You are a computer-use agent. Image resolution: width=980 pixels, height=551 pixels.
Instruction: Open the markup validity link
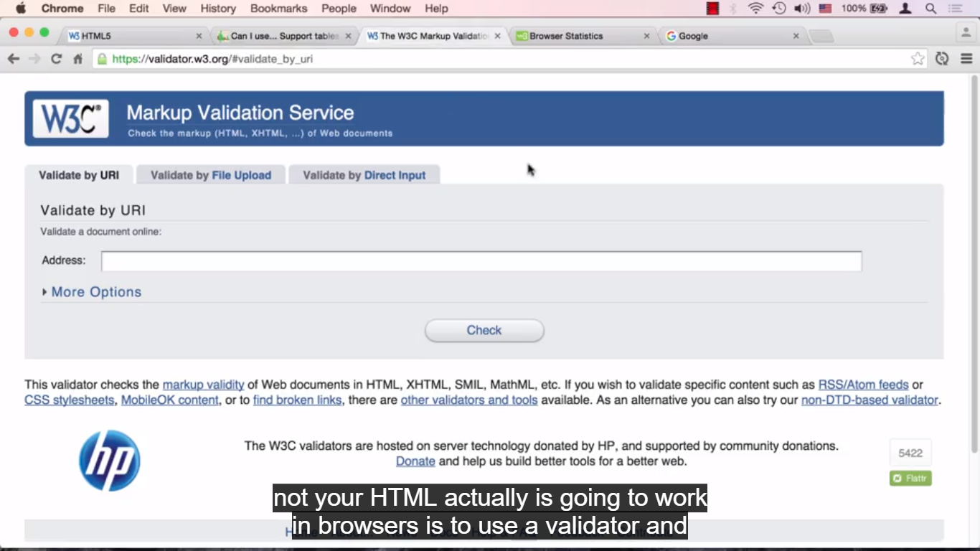click(204, 385)
